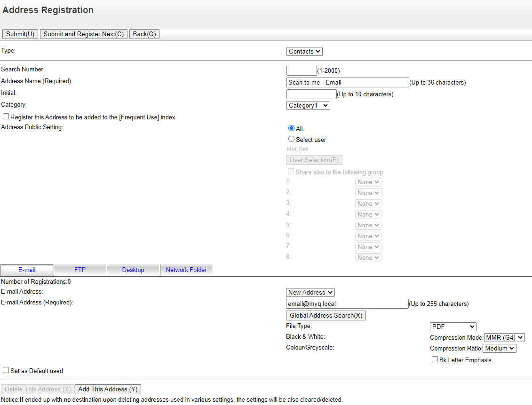Enable the Frequent Use index checkbox
532x405 pixels.
tap(6, 116)
